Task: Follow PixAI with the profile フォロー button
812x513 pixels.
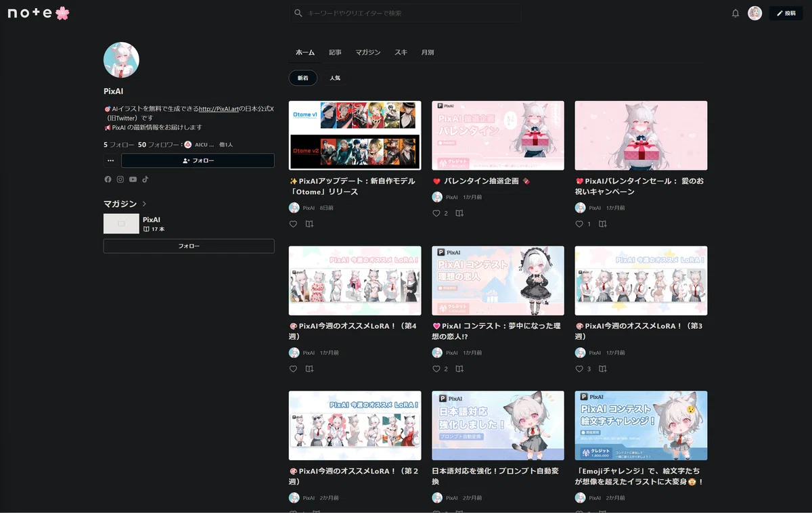Action: (x=198, y=160)
